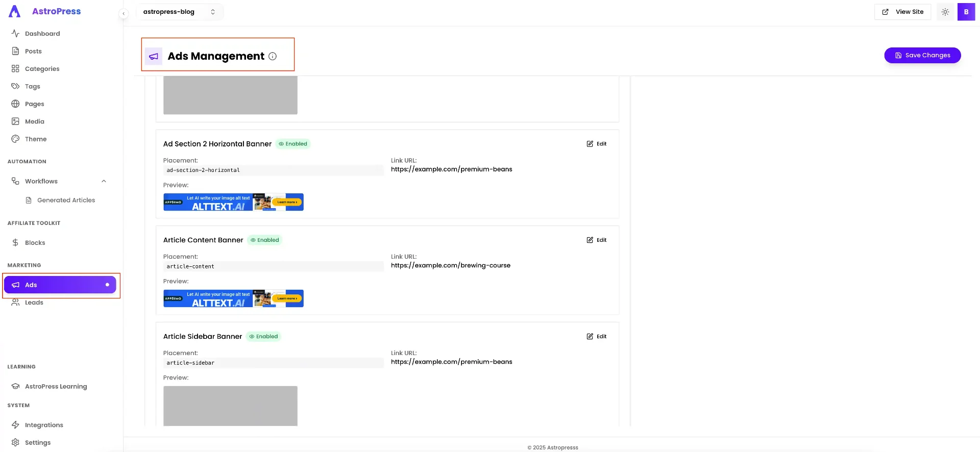
Task: Toggle Enabled badge on Article Content Banner
Action: coord(264,240)
